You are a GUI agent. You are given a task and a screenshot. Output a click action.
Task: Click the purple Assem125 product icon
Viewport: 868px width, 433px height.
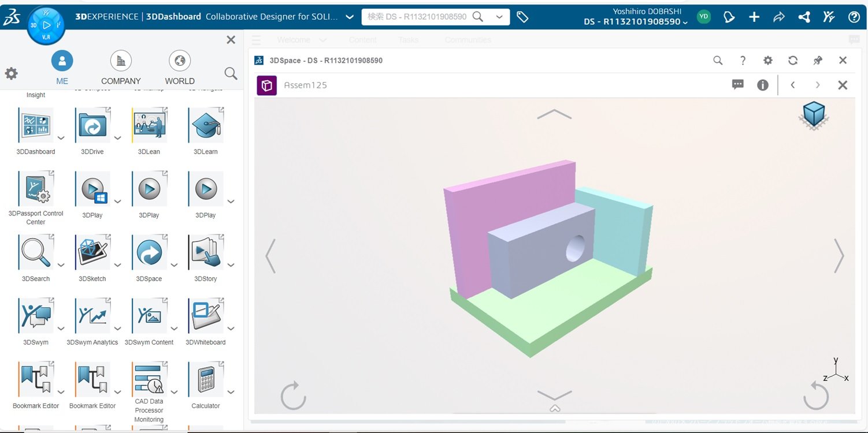(266, 85)
